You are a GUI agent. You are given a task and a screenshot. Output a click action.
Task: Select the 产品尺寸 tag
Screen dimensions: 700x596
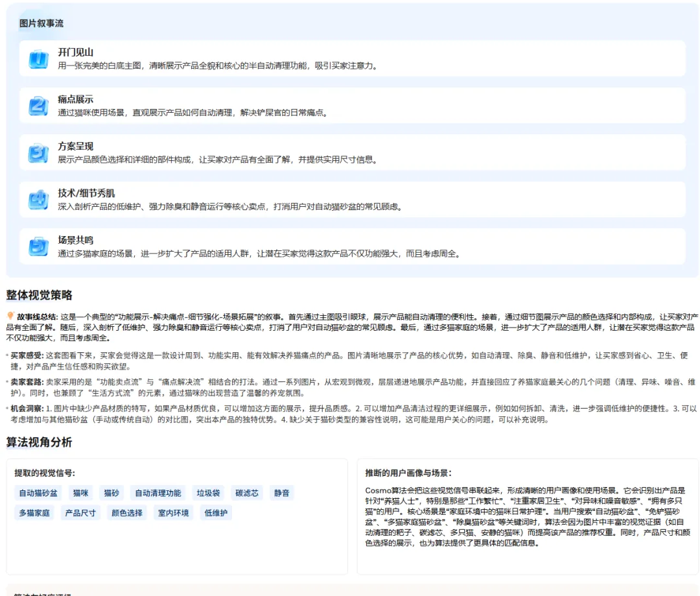(81, 513)
